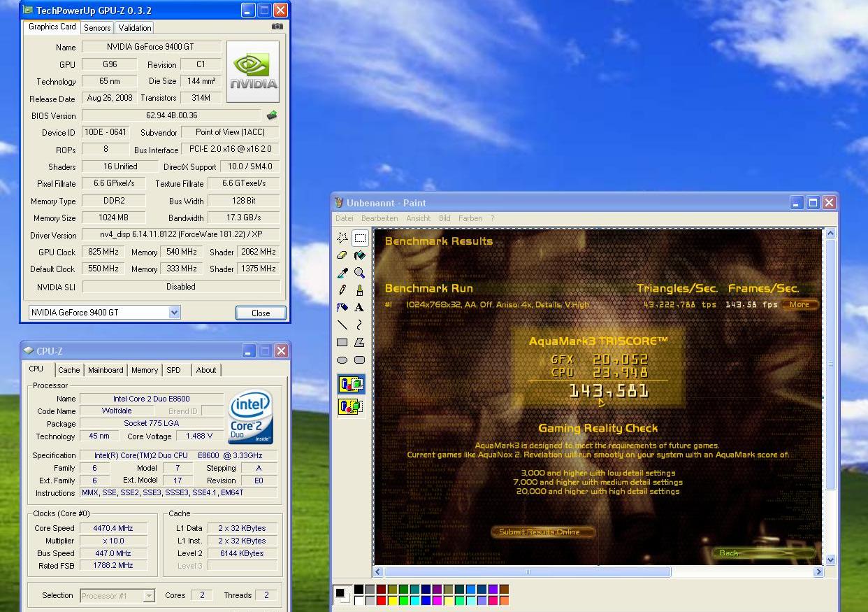
Task: Select the CPU tab in CPU-Z
Action: pos(36,369)
